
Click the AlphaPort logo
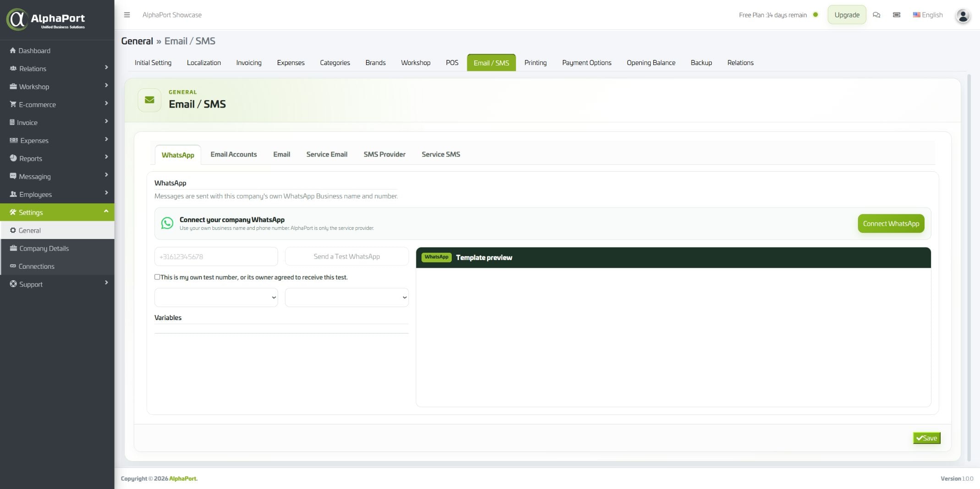[x=46, y=20]
